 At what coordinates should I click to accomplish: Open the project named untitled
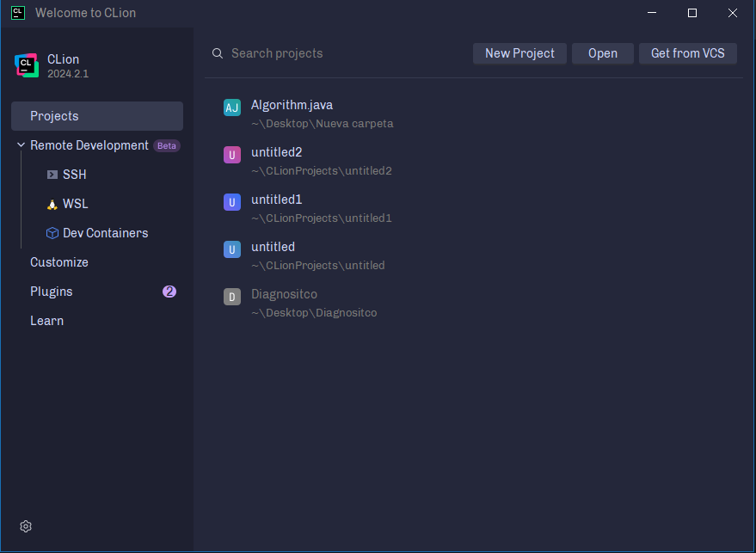pyautogui.click(x=273, y=247)
